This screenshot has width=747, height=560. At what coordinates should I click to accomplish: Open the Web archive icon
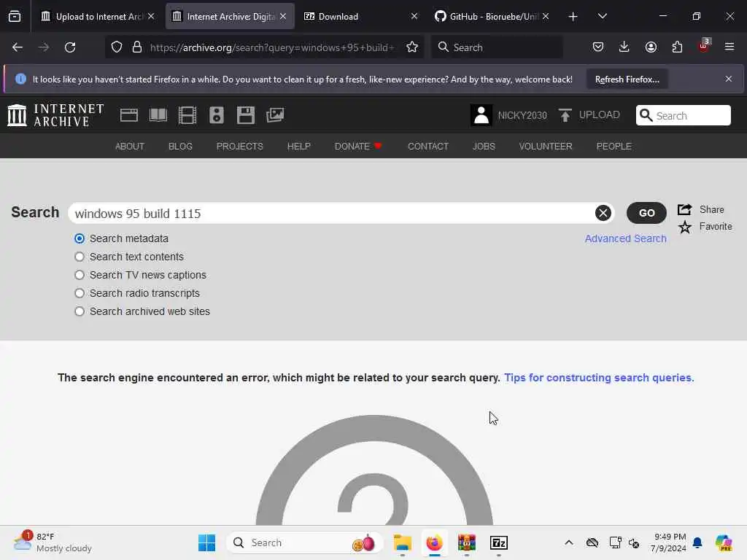tap(128, 115)
